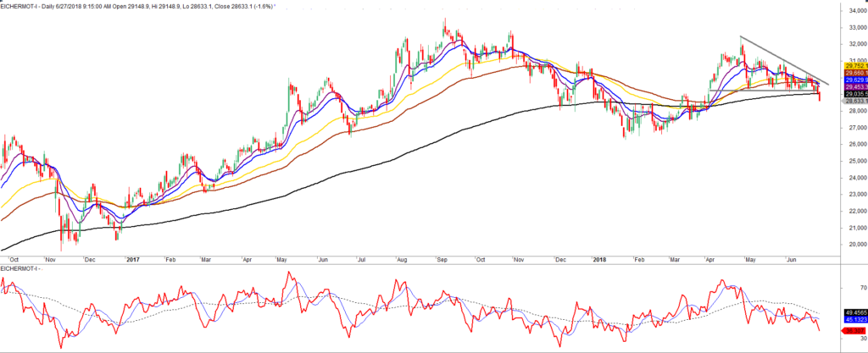The width and height of the screenshot is (868, 353).
Task: Click the brown 29,660.1 moving average label
Action: 855,73
